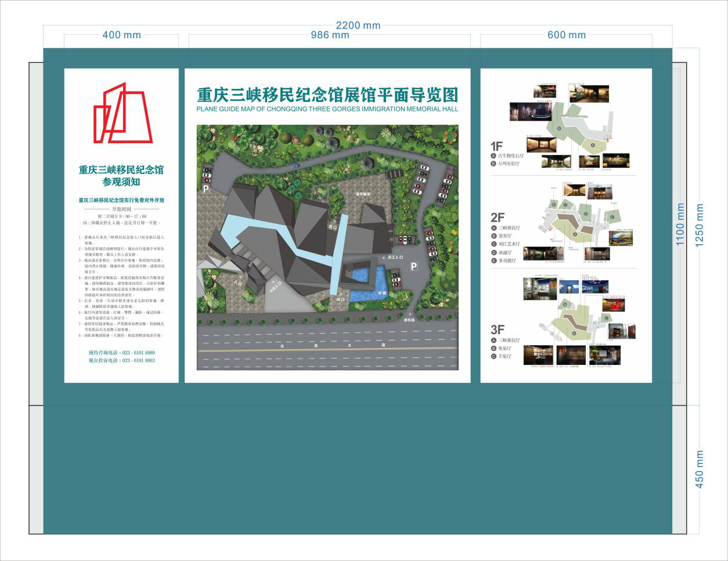Viewport: 728px width, 561px height.
Task: Select 南浦厅 in the 2F legend
Action: (x=505, y=253)
